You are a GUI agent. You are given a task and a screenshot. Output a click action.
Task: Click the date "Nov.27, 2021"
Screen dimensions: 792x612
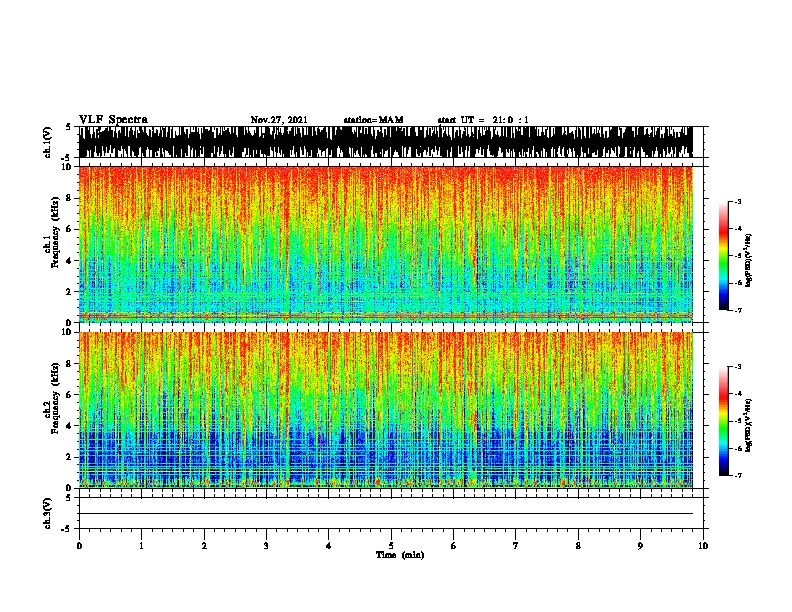[x=279, y=120]
